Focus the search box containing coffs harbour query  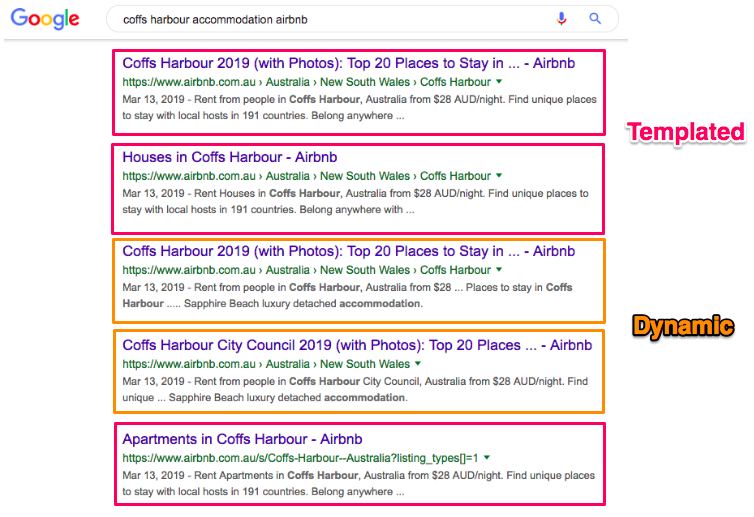pyautogui.click(x=362, y=19)
